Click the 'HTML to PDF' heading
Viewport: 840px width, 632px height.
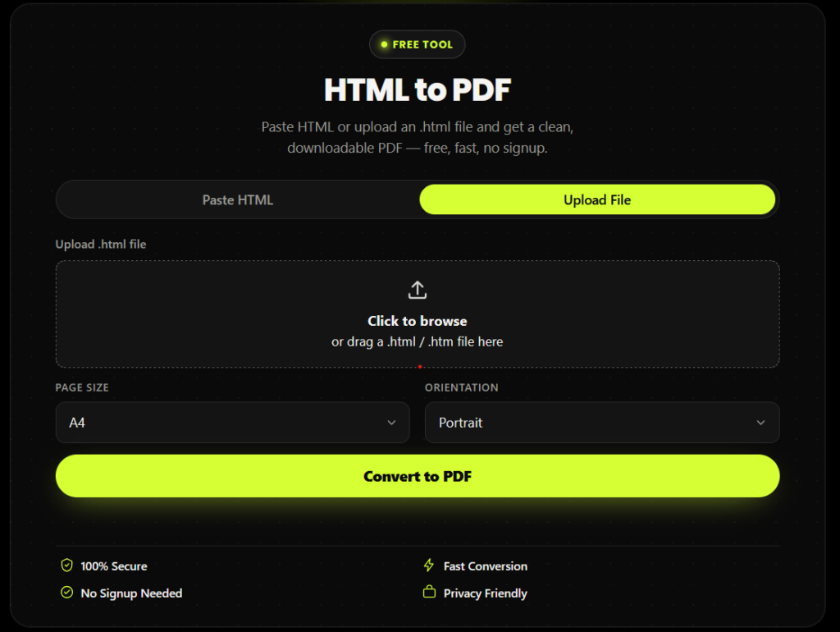click(418, 89)
